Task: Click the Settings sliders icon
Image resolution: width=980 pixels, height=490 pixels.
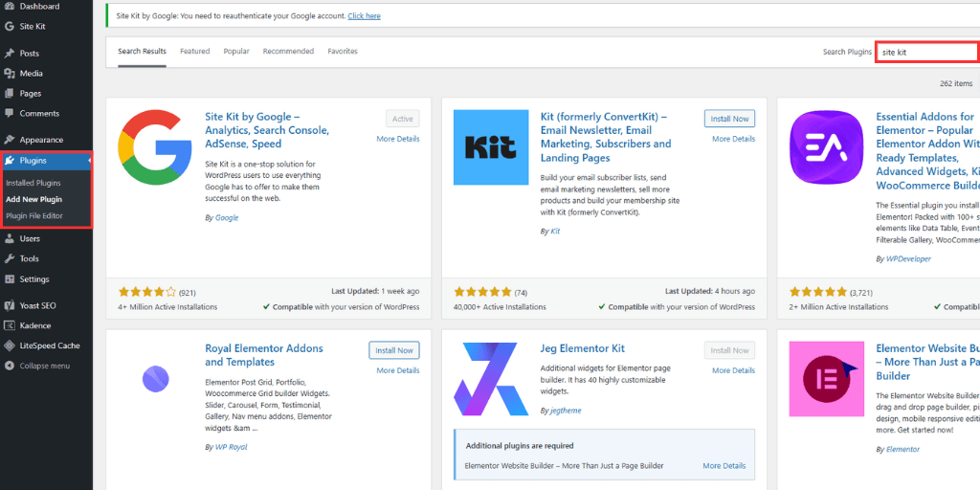Action: coord(10,279)
